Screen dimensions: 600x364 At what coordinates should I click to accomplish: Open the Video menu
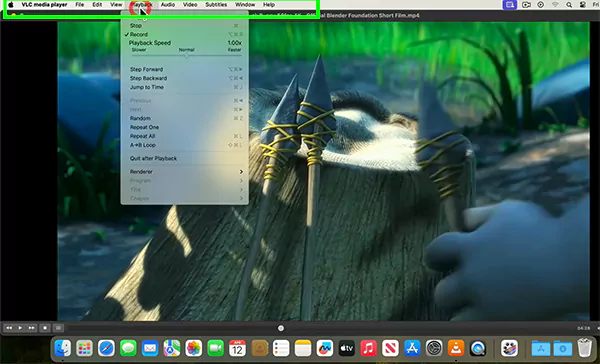[x=190, y=5]
